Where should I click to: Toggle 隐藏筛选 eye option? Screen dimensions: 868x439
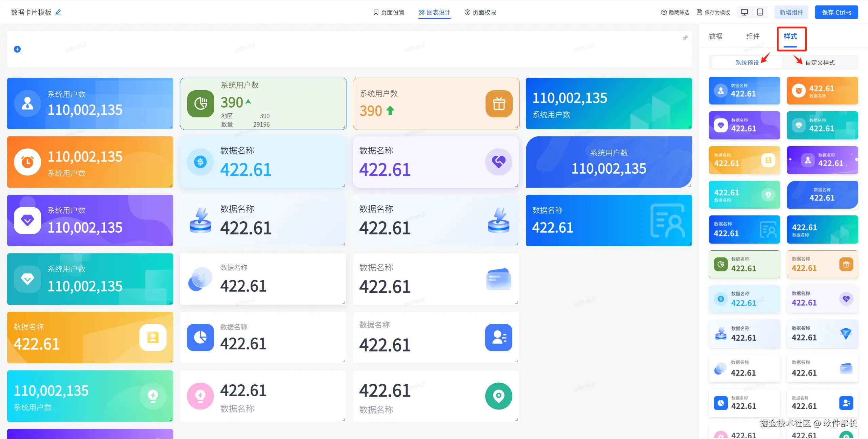tap(675, 12)
